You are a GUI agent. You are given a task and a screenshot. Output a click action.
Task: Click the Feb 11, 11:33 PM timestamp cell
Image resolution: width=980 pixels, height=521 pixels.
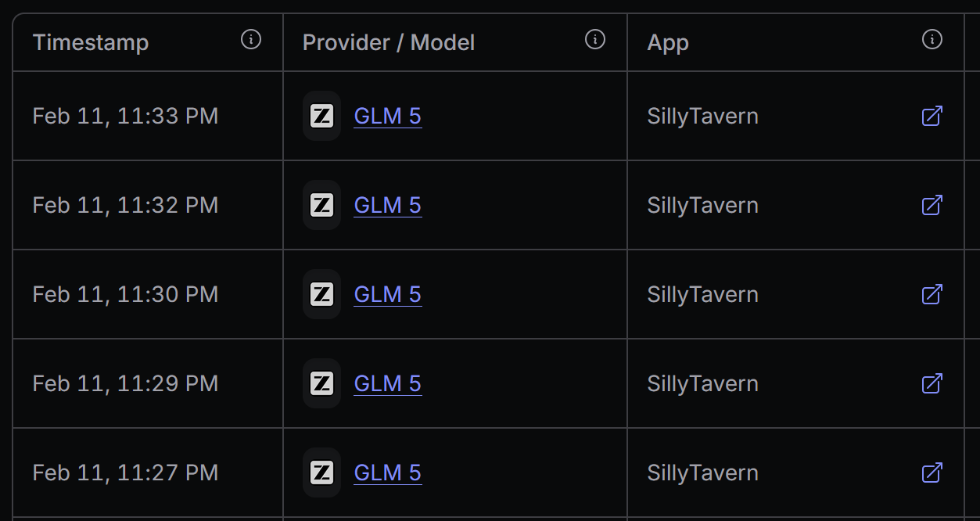[125, 117]
